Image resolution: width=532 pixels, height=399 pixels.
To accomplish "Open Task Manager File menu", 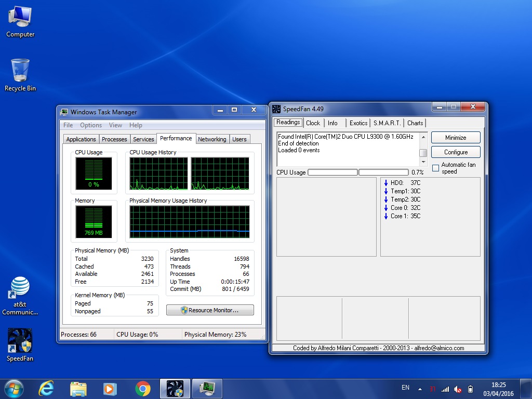I will point(68,125).
